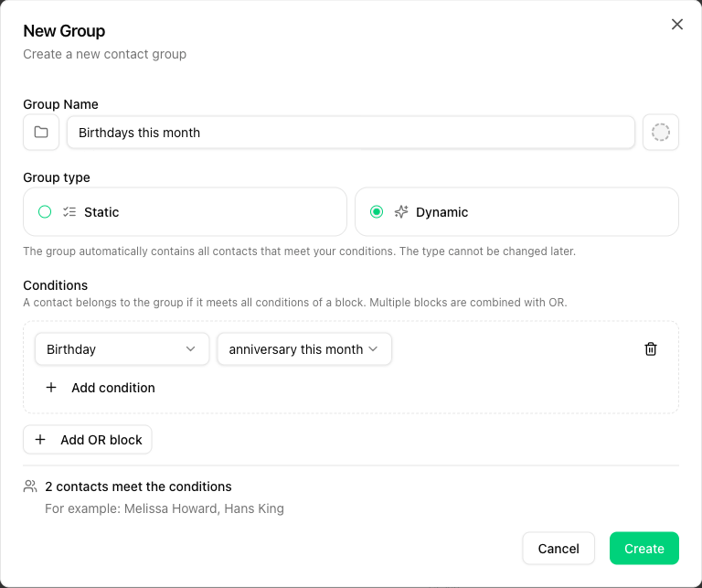The height and width of the screenshot is (588, 702).
Task: Click Add condition
Action: tap(101, 388)
